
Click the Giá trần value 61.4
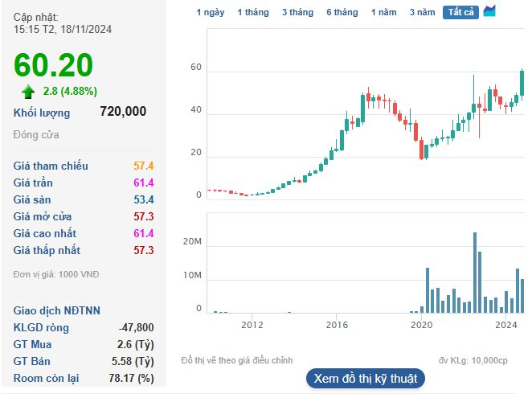[x=143, y=183]
